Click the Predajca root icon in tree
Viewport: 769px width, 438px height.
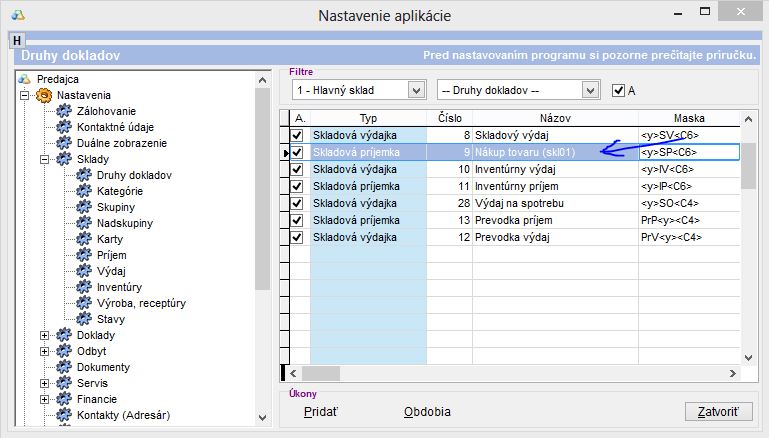tap(24, 79)
